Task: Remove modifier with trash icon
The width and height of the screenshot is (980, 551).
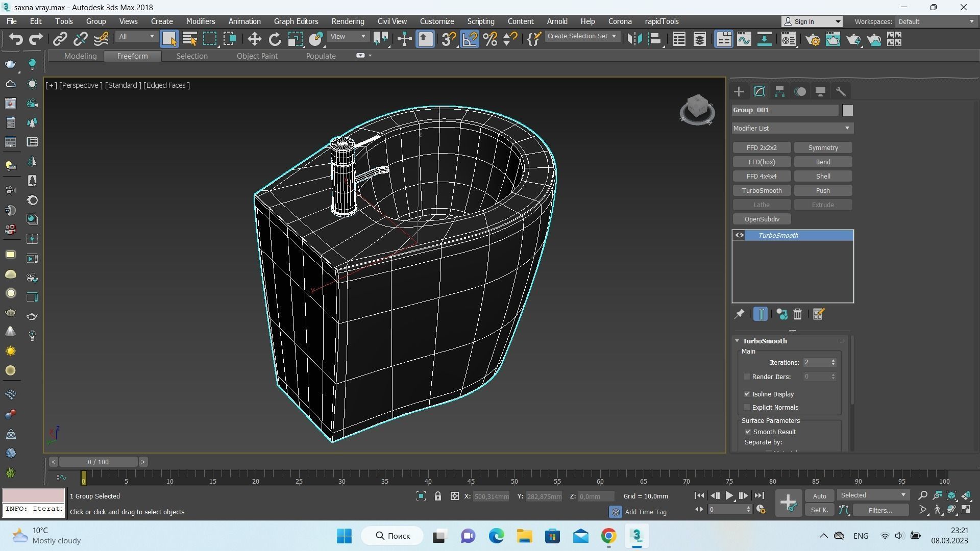Action: tap(798, 314)
